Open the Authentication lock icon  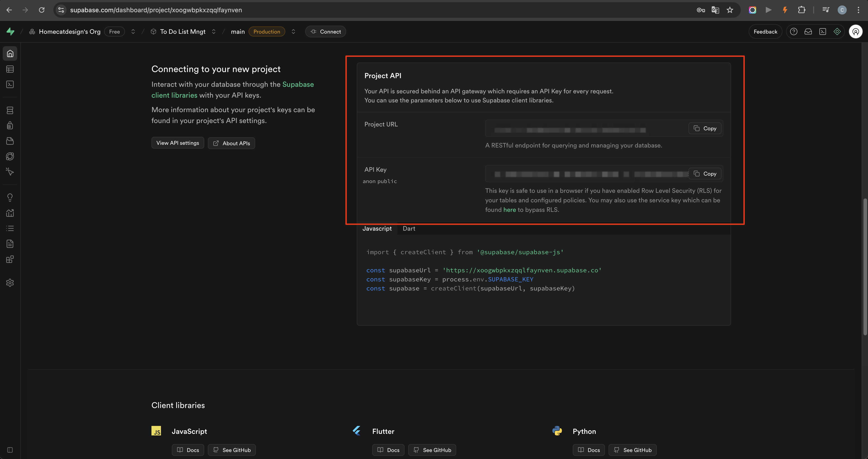10,126
